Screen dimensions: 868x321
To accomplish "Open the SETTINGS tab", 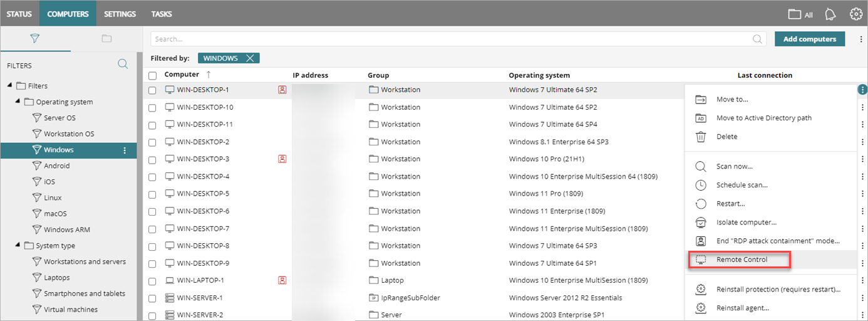I will pos(120,14).
